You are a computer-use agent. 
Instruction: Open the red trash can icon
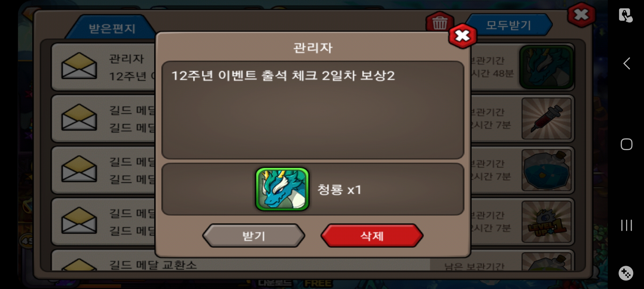(440, 22)
